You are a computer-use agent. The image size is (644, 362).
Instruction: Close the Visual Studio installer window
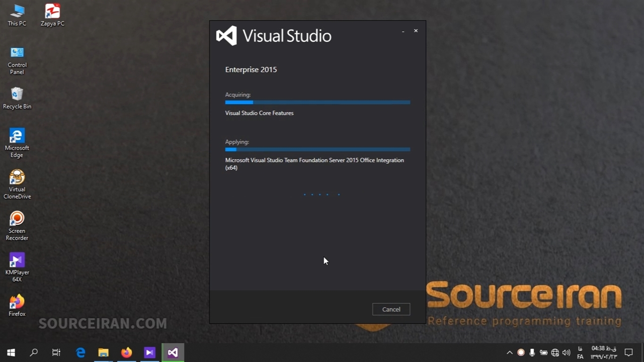pos(416,31)
